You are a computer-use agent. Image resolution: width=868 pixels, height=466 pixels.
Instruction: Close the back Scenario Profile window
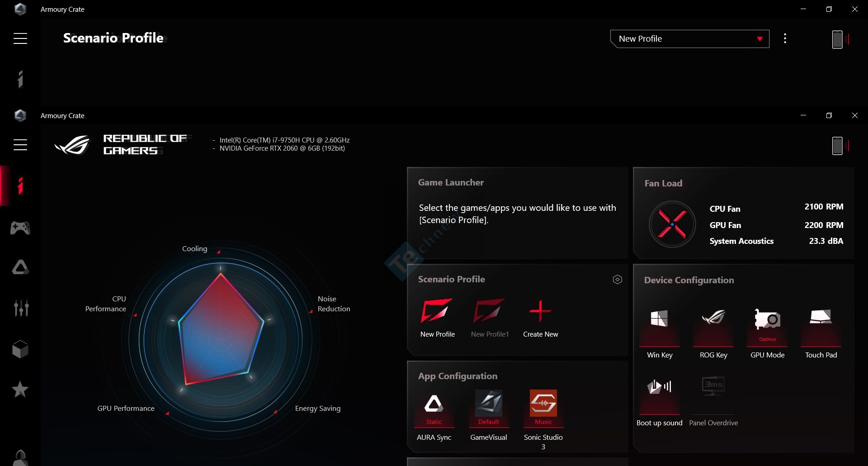pos(854,9)
